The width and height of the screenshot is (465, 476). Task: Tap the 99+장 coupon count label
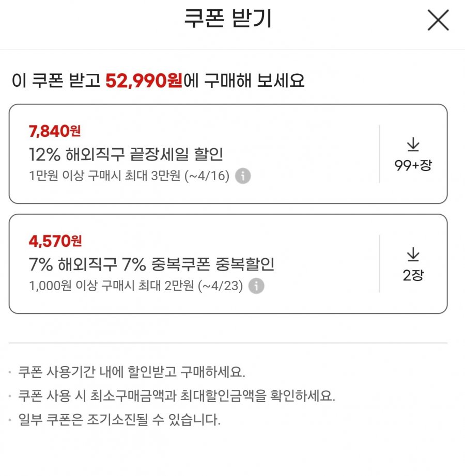[413, 165]
